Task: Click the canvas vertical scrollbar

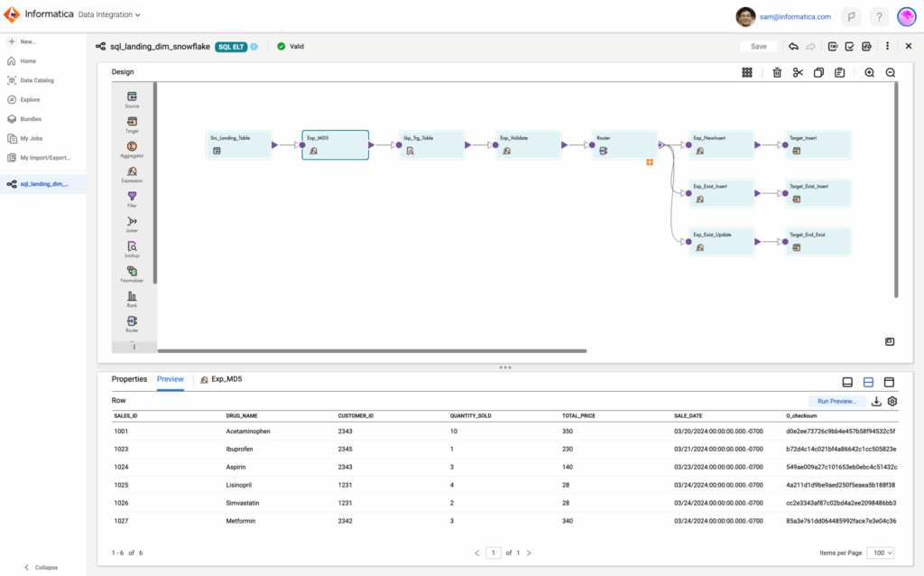Action: coord(896,190)
